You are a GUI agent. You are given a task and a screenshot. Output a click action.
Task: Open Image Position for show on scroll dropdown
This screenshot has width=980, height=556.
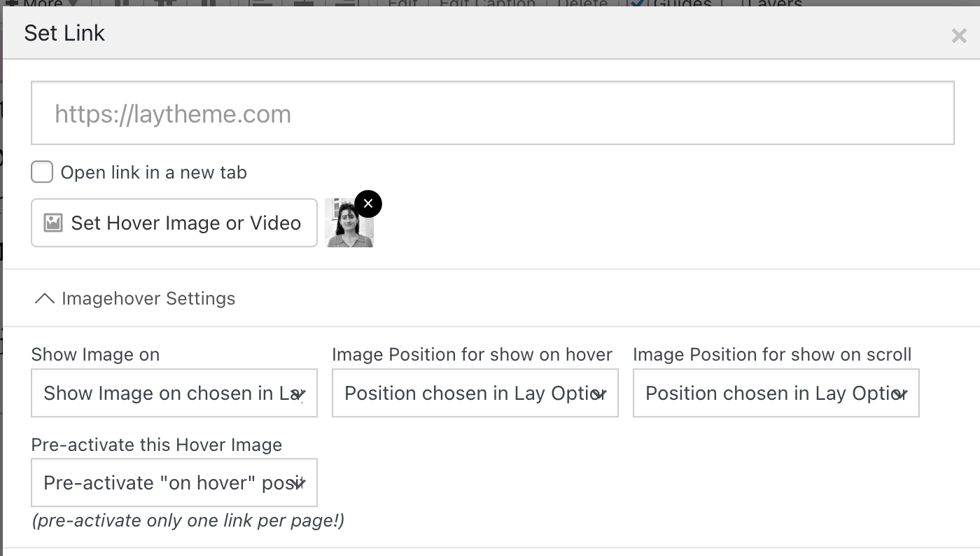tap(776, 394)
